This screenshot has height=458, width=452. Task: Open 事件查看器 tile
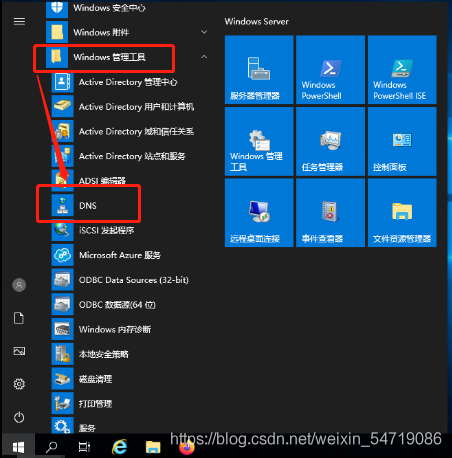click(330, 213)
